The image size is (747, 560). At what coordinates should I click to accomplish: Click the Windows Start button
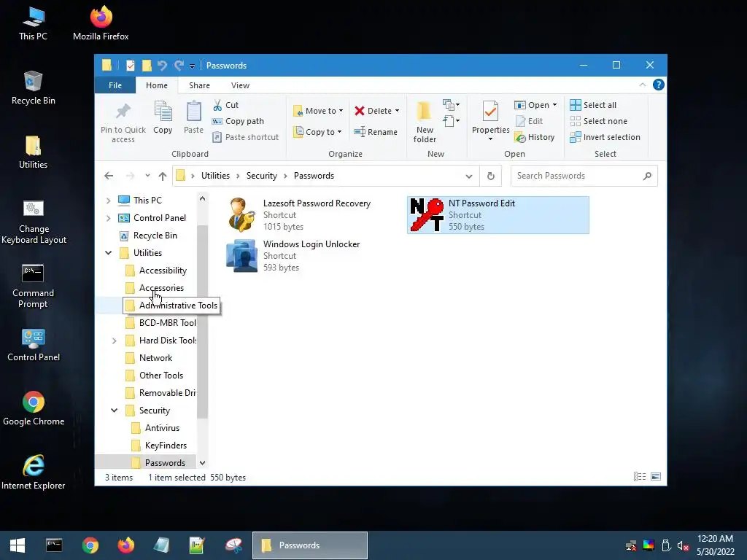pyautogui.click(x=18, y=545)
